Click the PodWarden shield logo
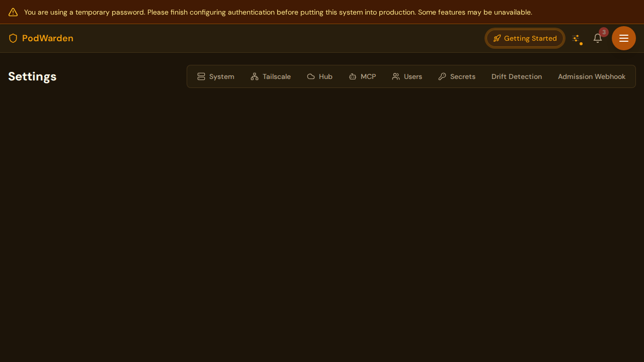Viewport: 644px width, 362px height. click(13, 38)
